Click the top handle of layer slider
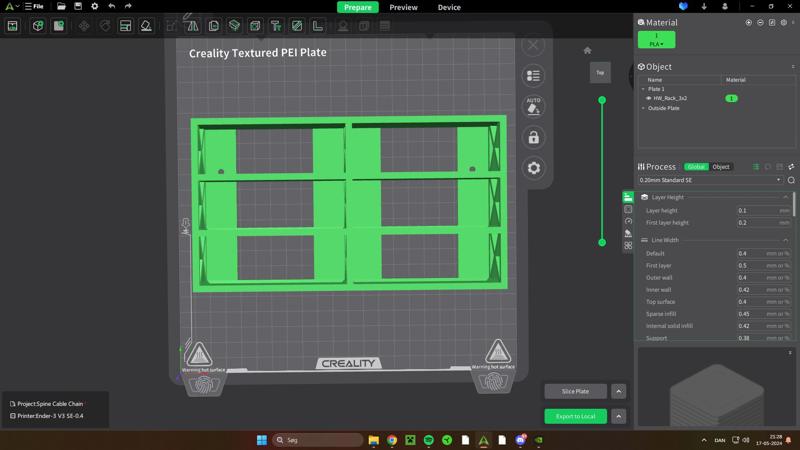The width and height of the screenshot is (800, 450). coord(602,100)
